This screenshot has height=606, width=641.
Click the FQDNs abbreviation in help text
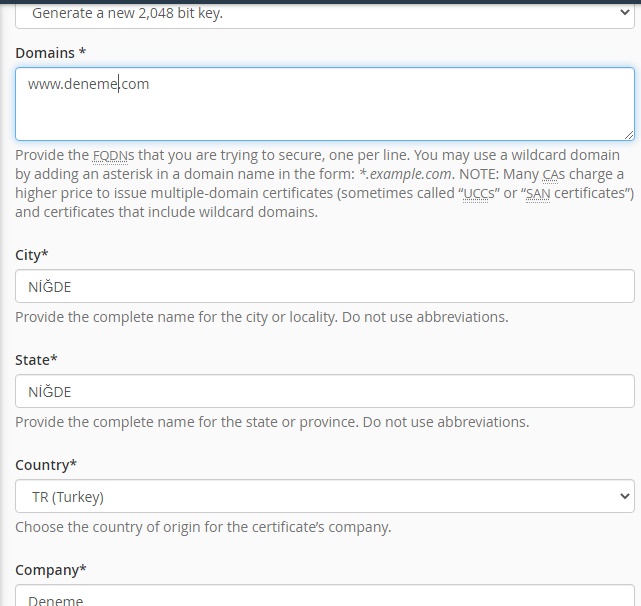pyautogui.click(x=113, y=155)
